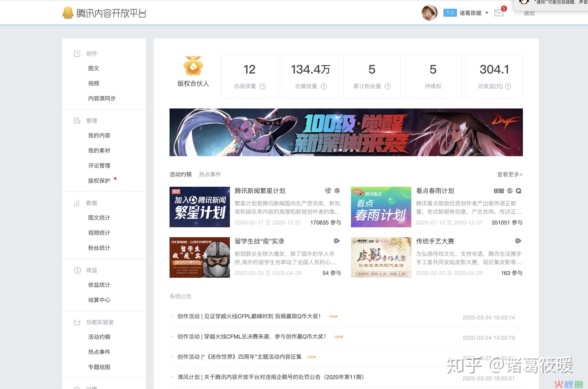Click the 创作 section edit icon

click(77, 54)
